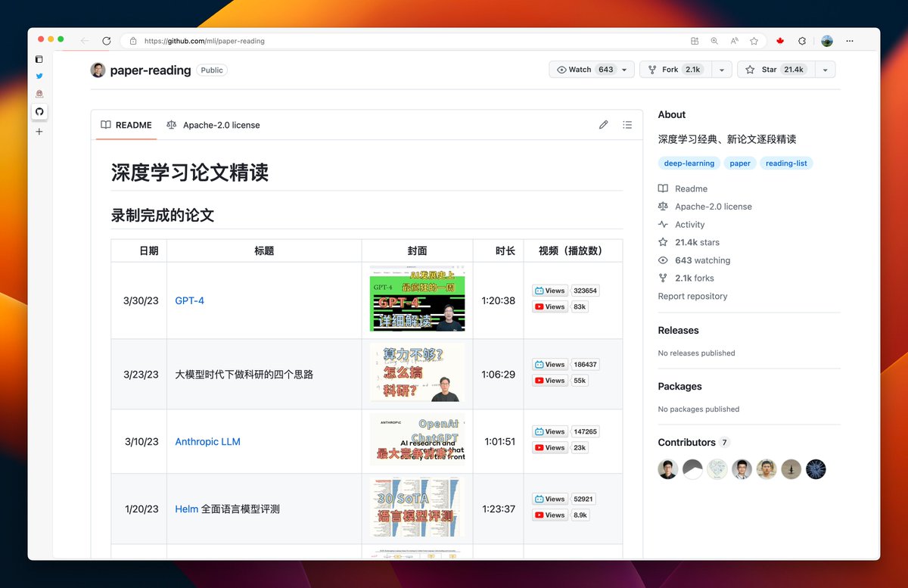Add a new tab with plus icon
The height and width of the screenshot is (588, 908).
[x=39, y=132]
